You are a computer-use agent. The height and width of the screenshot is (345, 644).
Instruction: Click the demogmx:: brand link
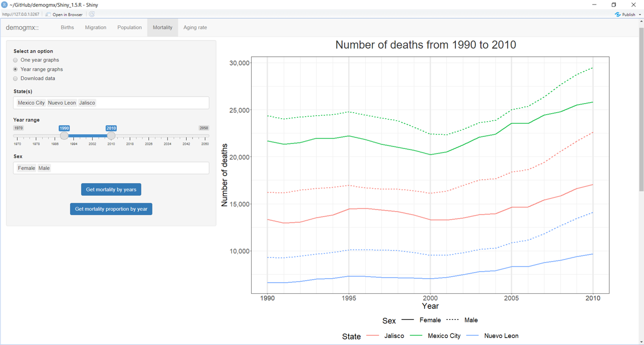click(22, 28)
